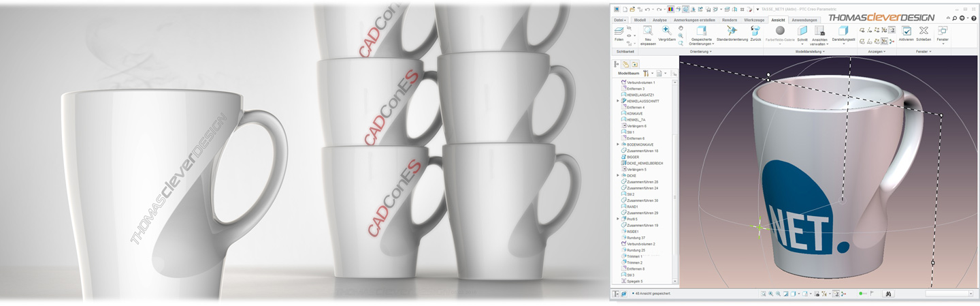Image resolution: width=980 pixels, height=306 pixels.
Task: Click the Redo arrow icon
Action: (659, 10)
